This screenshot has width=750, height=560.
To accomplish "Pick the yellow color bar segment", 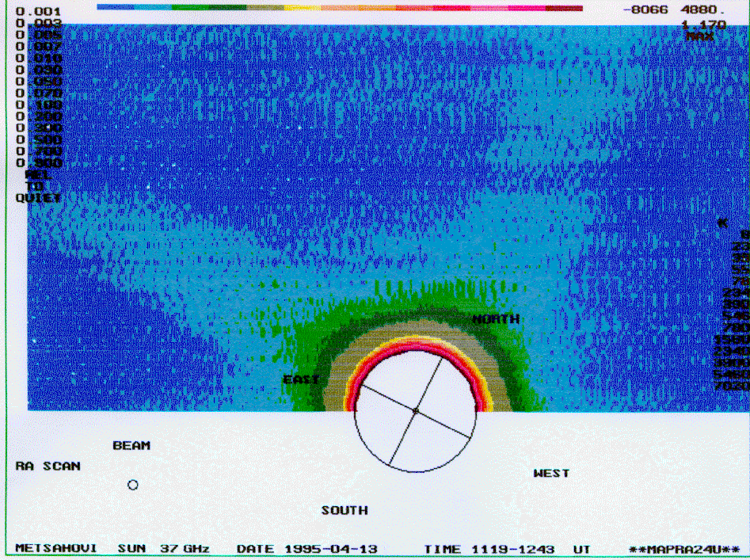I will (303, 8).
